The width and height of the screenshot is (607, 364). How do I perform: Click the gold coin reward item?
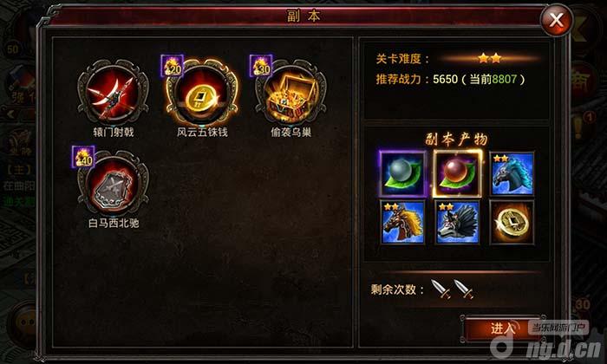click(x=512, y=223)
